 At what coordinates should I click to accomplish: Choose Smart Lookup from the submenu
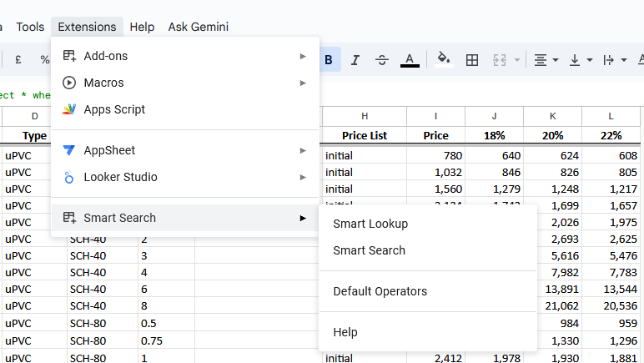click(428, 224)
